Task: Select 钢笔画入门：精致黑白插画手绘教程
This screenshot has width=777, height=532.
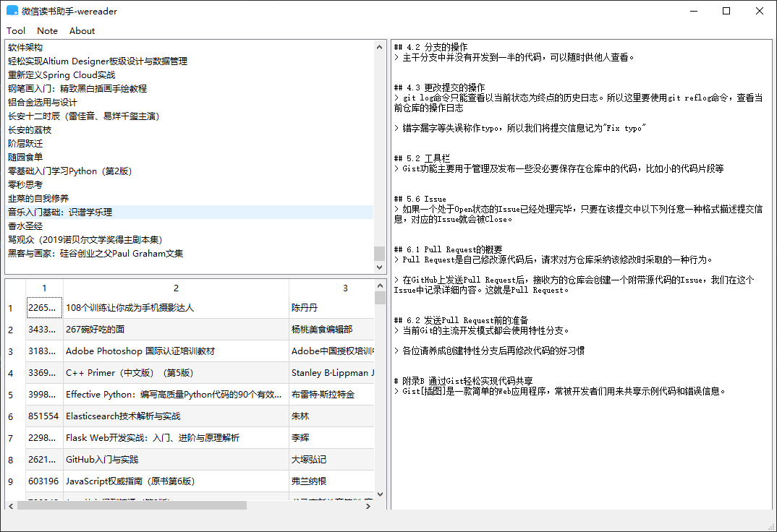Action: point(190,89)
